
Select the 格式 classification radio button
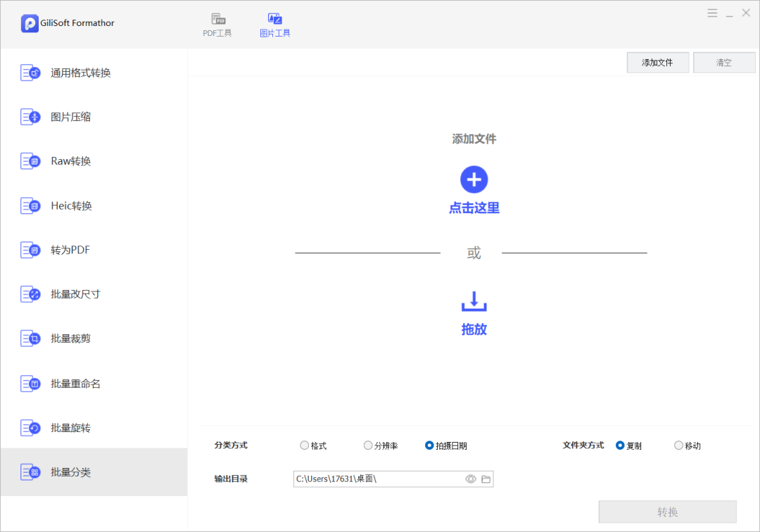[x=305, y=445]
